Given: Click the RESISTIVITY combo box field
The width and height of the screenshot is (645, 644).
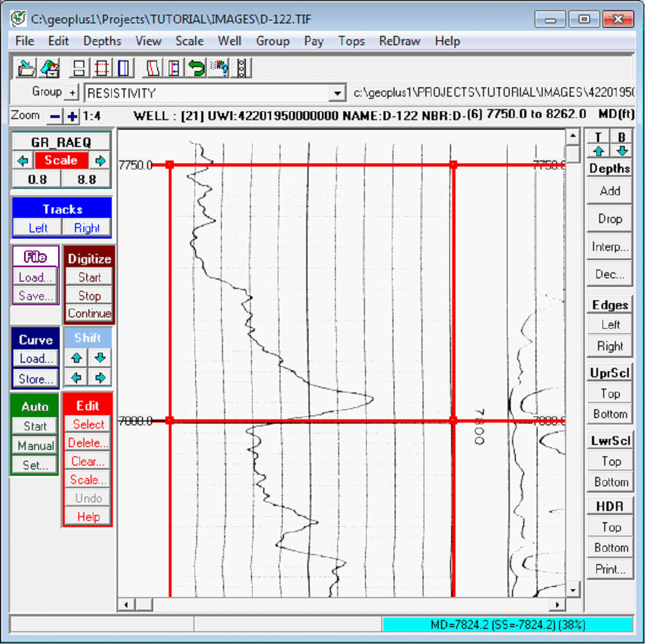Looking at the screenshot, I should tap(207, 93).
